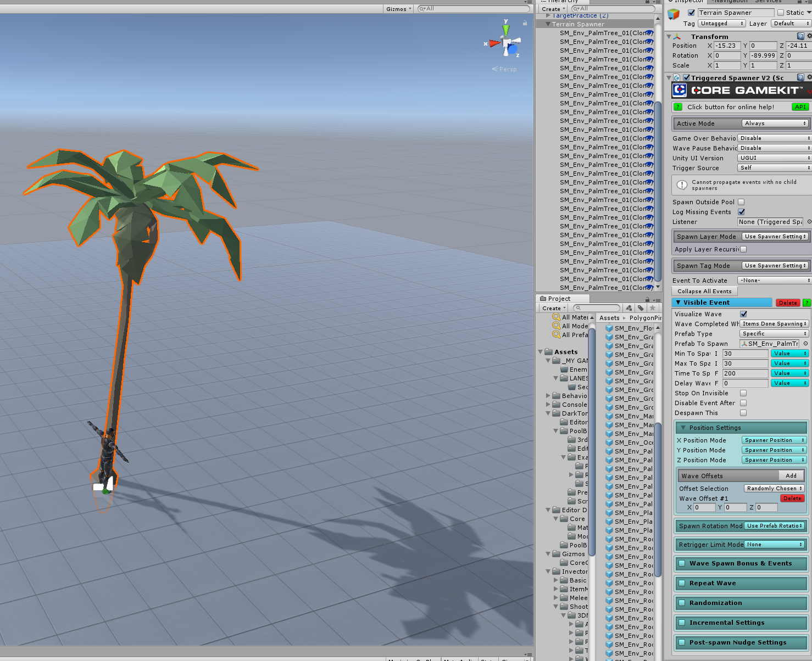The image size is (812, 661).
Task: Click object picker circle for Prefab To Spawn
Action: [x=806, y=344]
